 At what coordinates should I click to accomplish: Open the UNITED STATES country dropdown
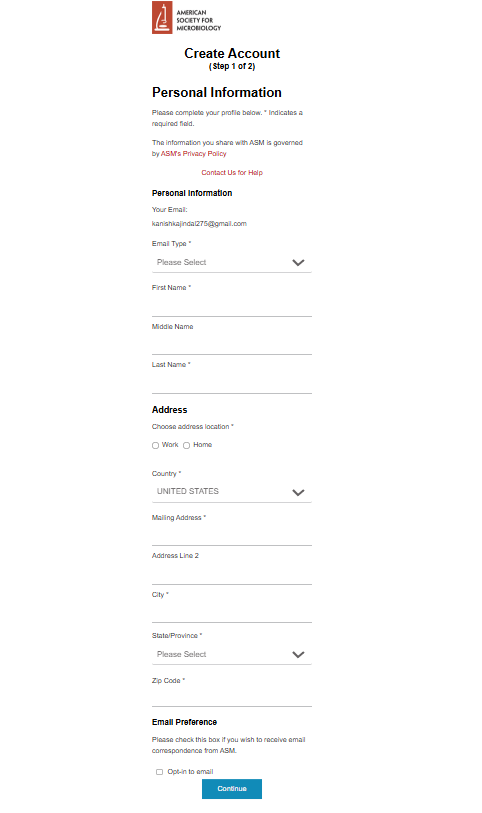click(x=232, y=492)
